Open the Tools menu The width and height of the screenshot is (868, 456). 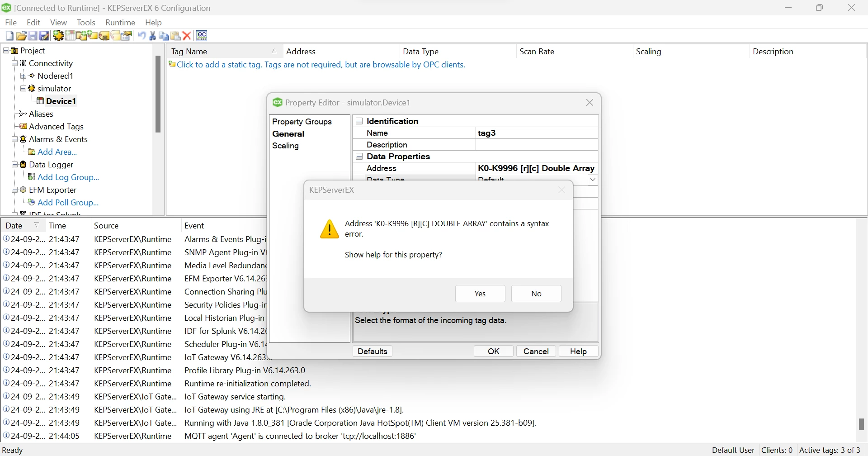86,22
